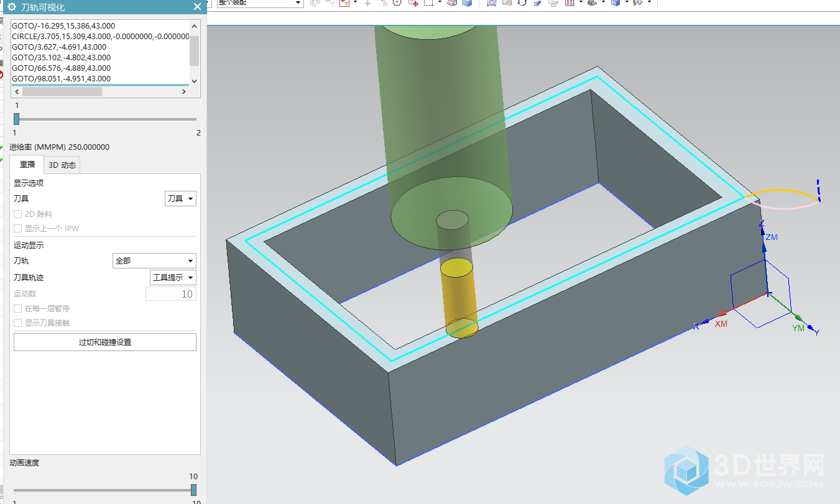Switch to the 重播 tab

click(x=27, y=165)
